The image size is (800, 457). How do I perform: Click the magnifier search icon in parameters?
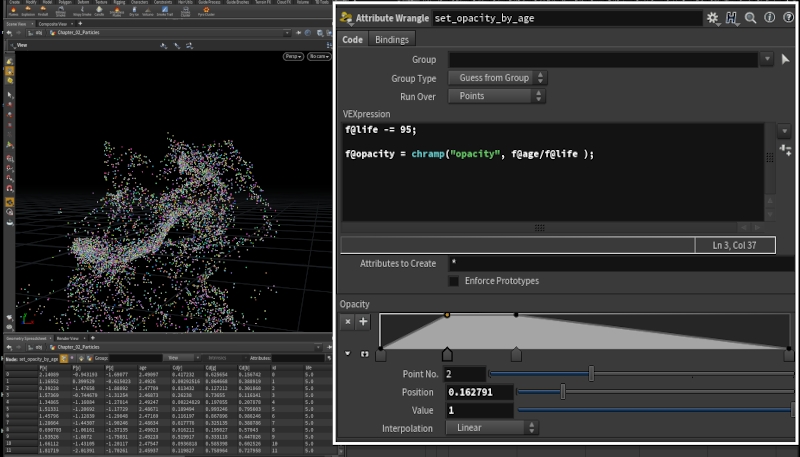[750, 18]
